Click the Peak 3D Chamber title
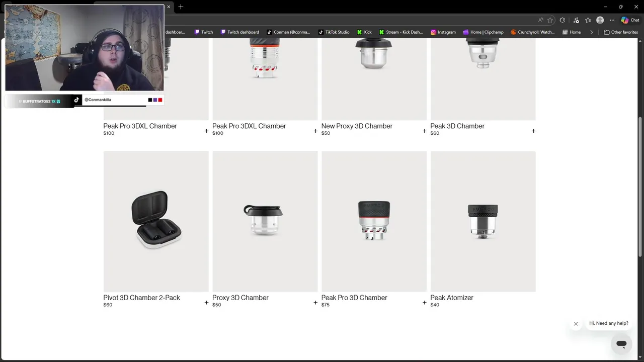This screenshot has width=644, height=362. pos(457,126)
